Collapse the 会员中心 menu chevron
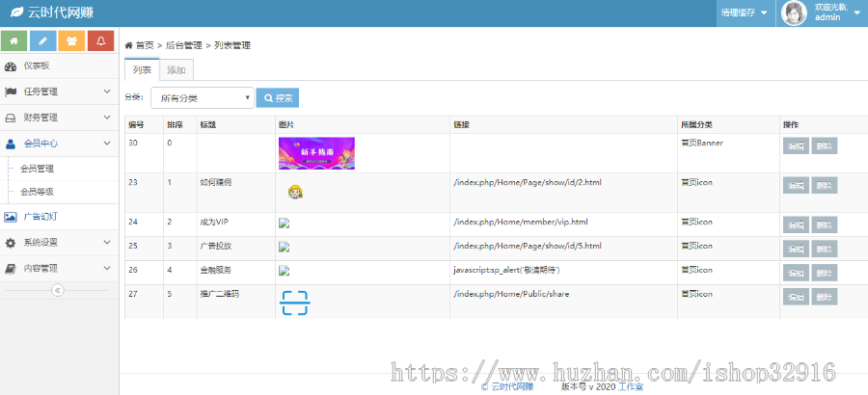The height and width of the screenshot is (395, 868). (x=107, y=144)
